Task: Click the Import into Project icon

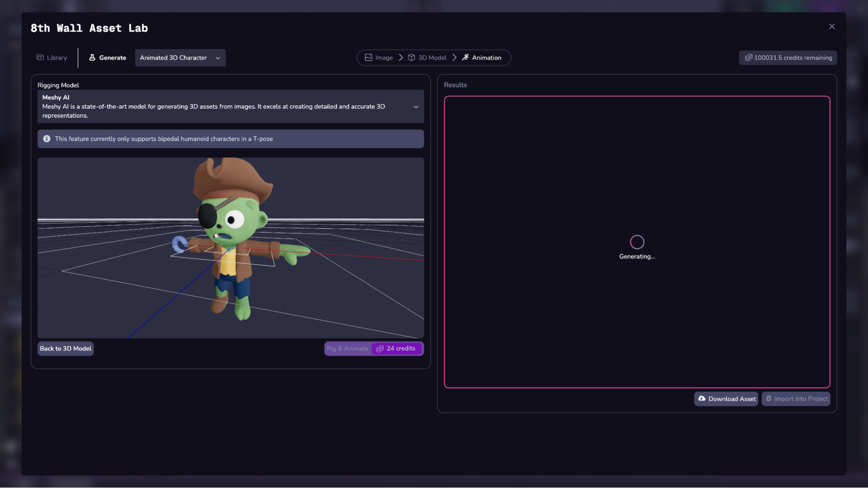Action: click(769, 399)
